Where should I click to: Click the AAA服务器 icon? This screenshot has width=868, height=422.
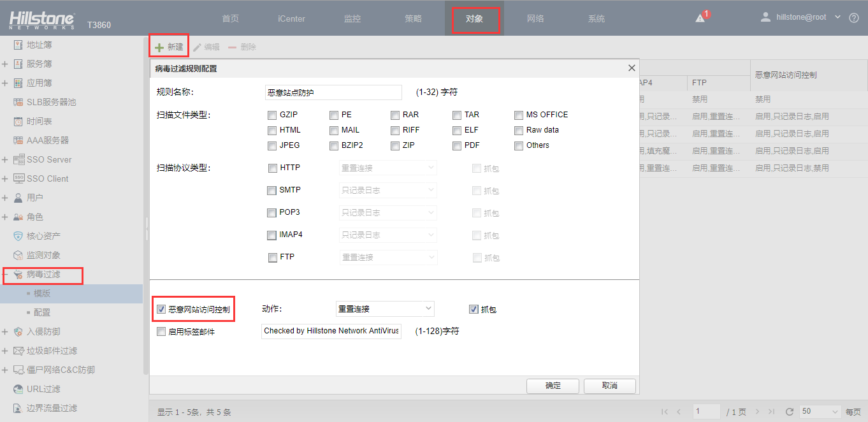[18, 140]
